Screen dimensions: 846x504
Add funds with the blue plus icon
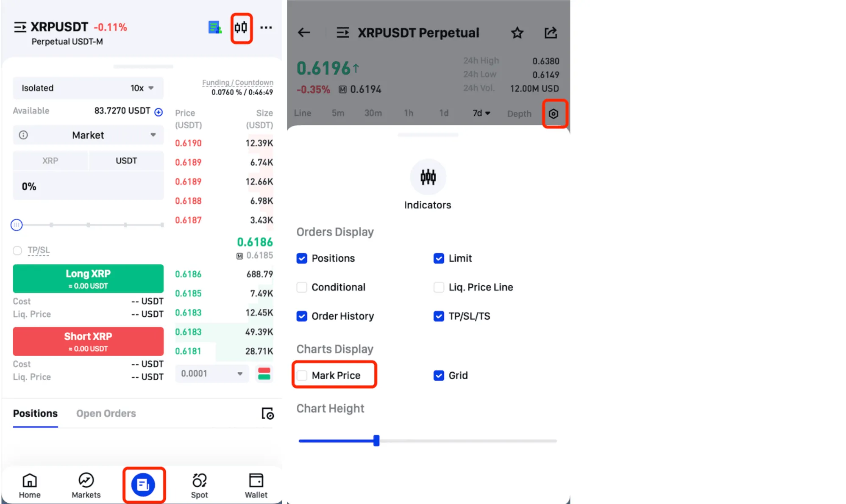(x=159, y=112)
